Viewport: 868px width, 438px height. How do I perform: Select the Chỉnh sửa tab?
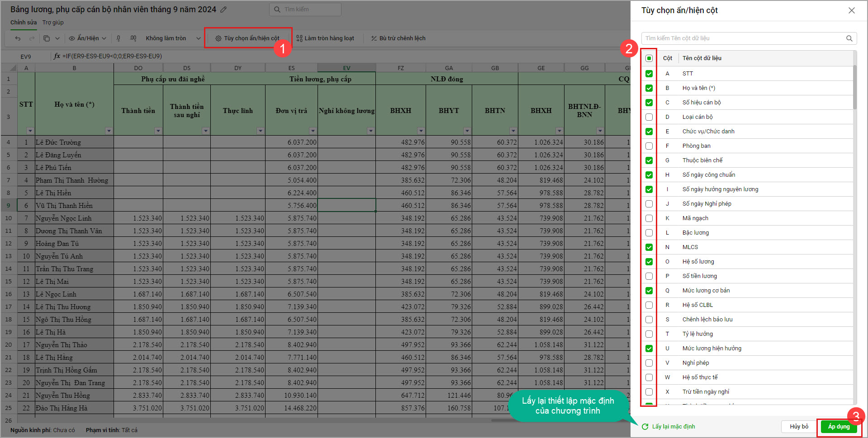click(24, 23)
